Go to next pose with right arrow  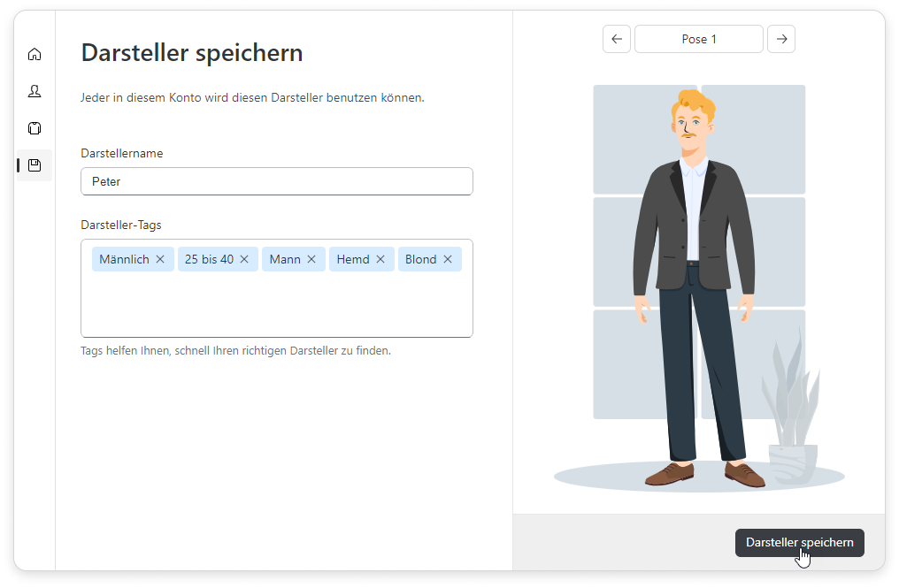point(781,39)
